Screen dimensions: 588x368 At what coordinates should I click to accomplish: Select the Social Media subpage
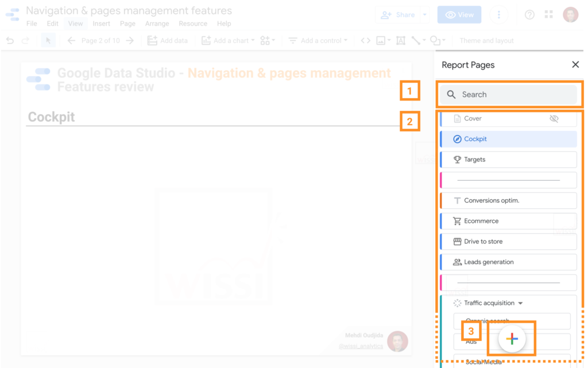(512, 362)
